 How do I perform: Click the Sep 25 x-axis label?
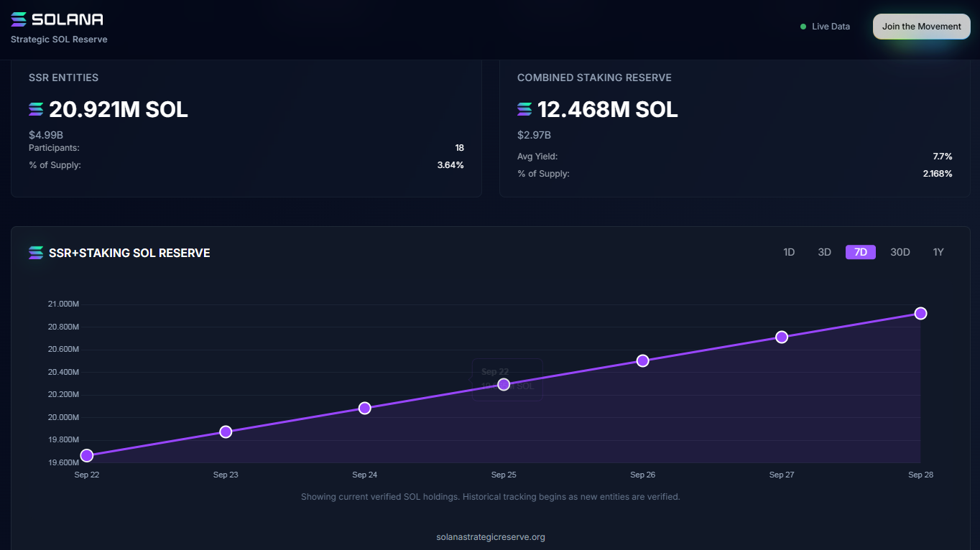504,475
